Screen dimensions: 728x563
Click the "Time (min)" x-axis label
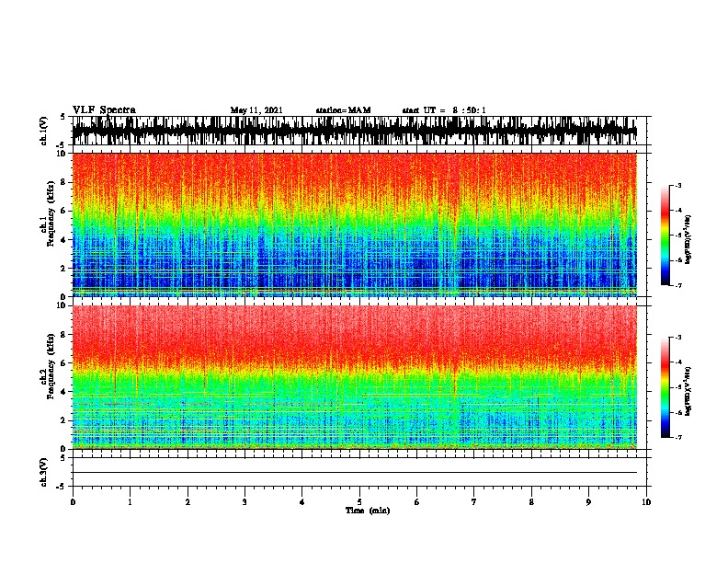click(x=368, y=511)
